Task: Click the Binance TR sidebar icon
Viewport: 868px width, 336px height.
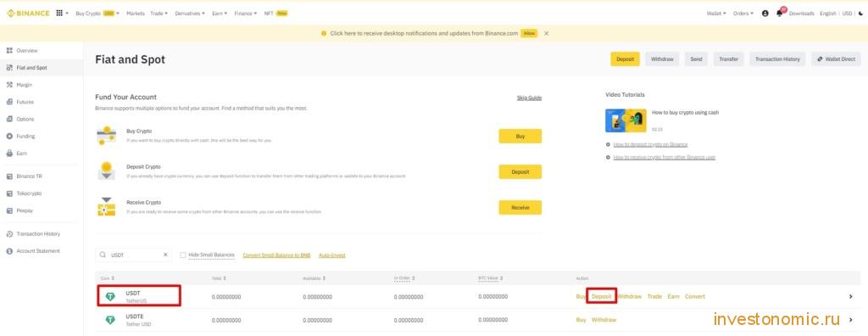Action: coord(9,176)
